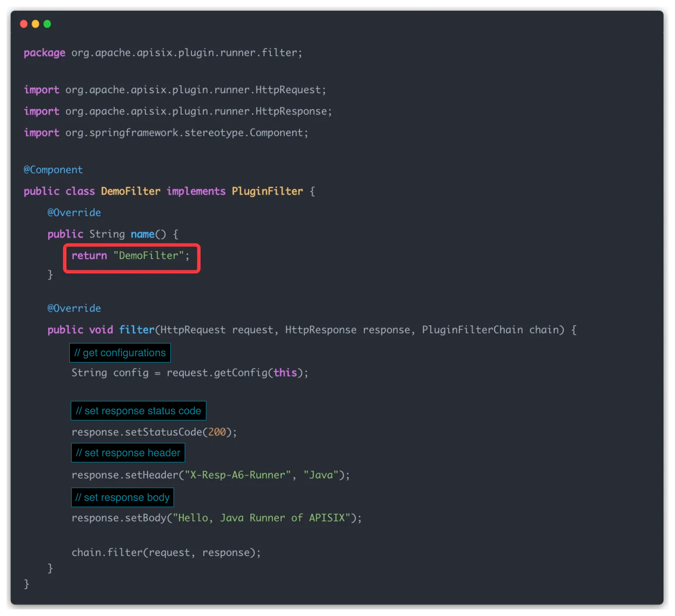Click the response.setStatusCode(200) line
This screenshot has width=675, height=616.
click(154, 432)
